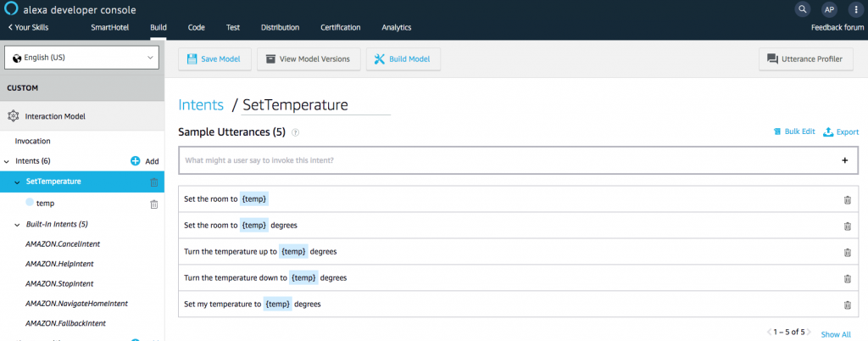868x341 pixels.
Task: Open the Feedback forum link
Action: point(837,27)
